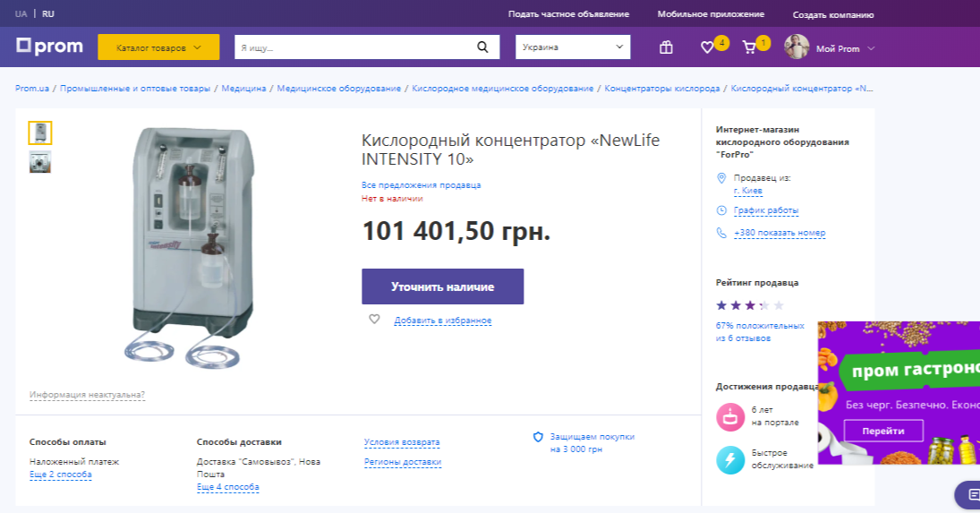Click the user avatar picture

click(x=797, y=47)
